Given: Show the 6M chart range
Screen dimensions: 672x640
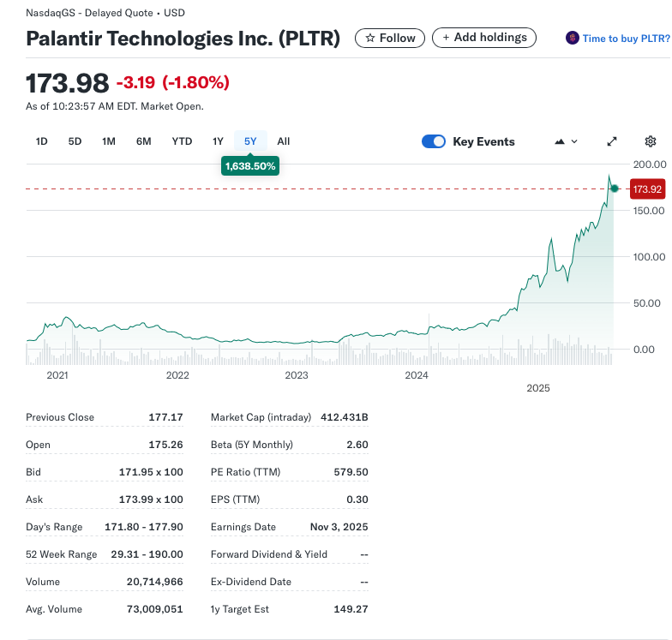Looking at the screenshot, I should (143, 141).
